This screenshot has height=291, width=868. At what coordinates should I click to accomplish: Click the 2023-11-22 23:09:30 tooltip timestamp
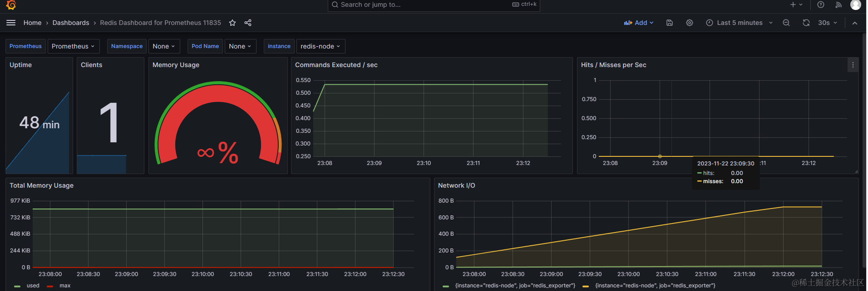tap(725, 164)
